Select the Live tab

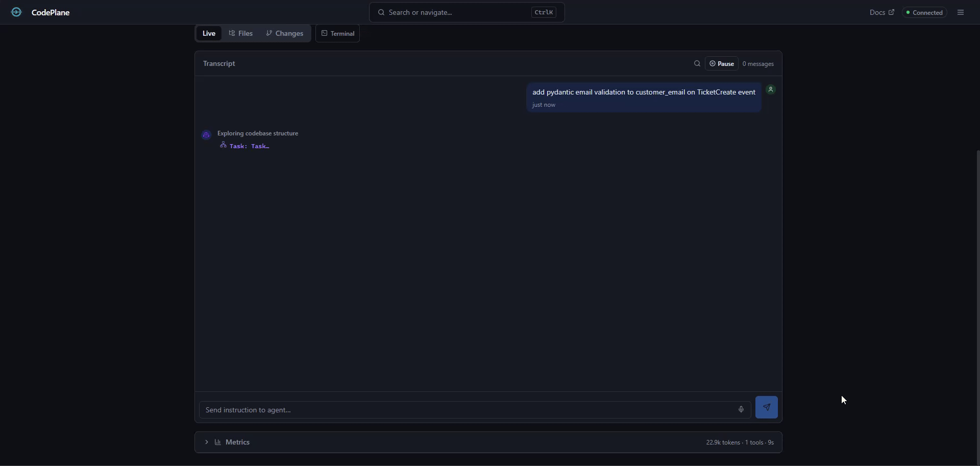(209, 34)
